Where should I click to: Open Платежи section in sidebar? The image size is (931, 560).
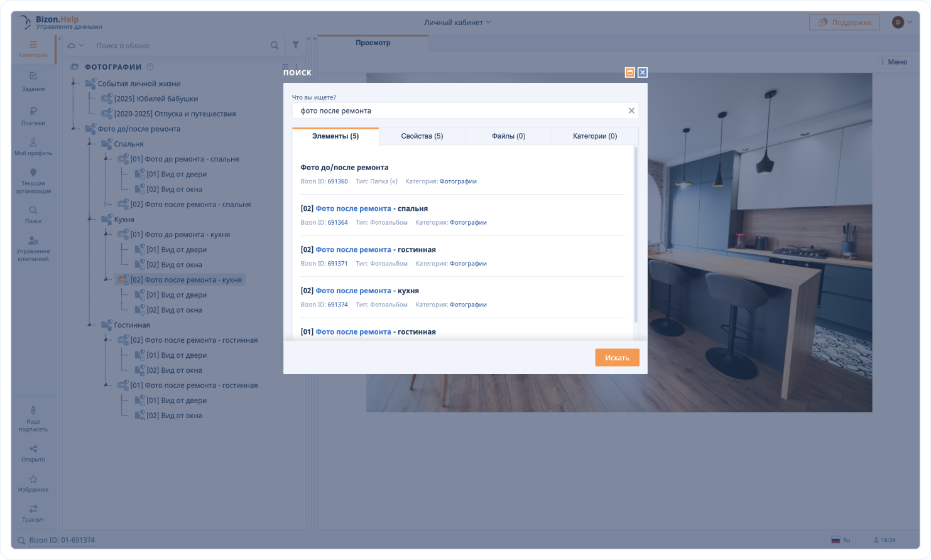(33, 116)
